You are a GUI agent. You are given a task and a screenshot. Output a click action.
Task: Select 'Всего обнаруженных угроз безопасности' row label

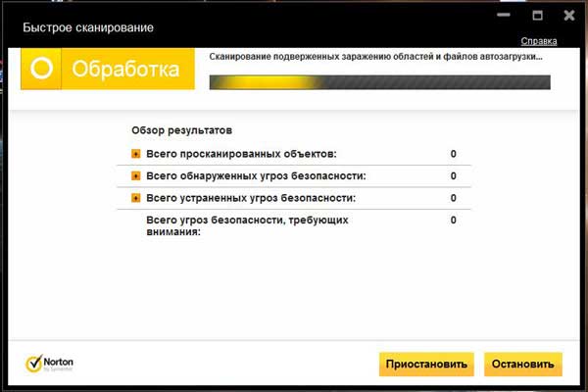pyautogui.click(x=256, y=176)
